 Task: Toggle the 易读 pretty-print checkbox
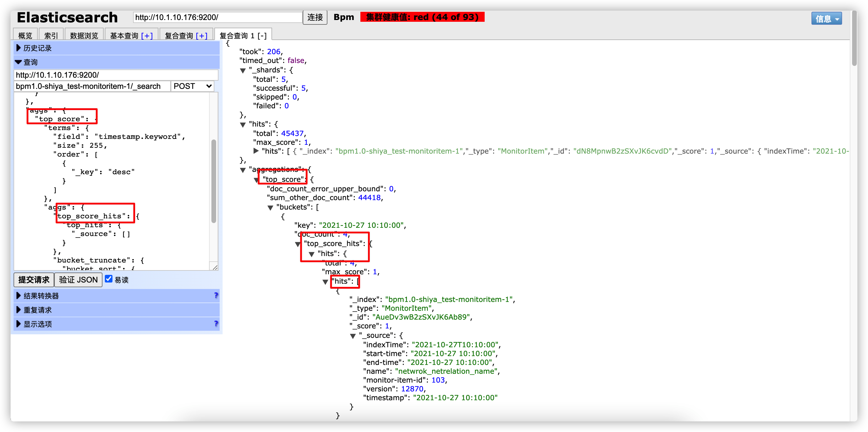click(108, 279)
